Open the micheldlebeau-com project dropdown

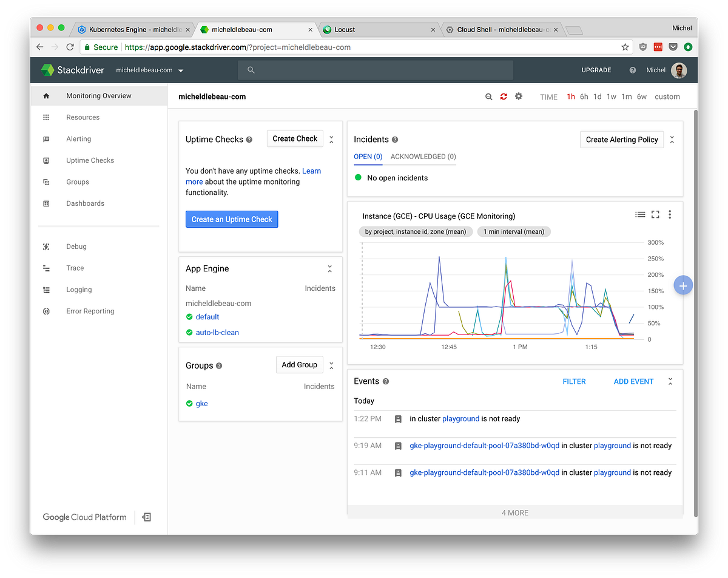[x=150, y=70]
